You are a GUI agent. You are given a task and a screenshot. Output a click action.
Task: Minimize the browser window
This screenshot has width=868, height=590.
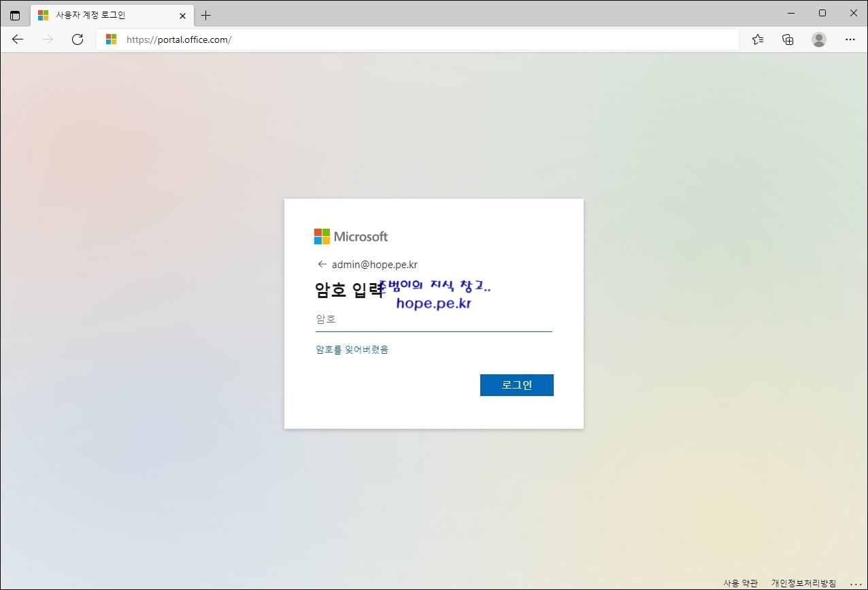click(x=791, y=13)
